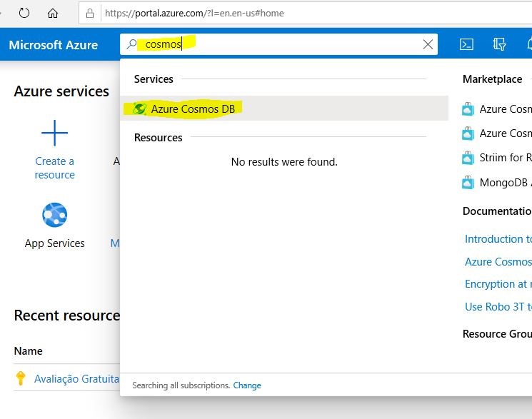The width and height of the screenshot is (532, 419).
Task: Open Striim for marketplace entry
Action: [x=506, y=158]
